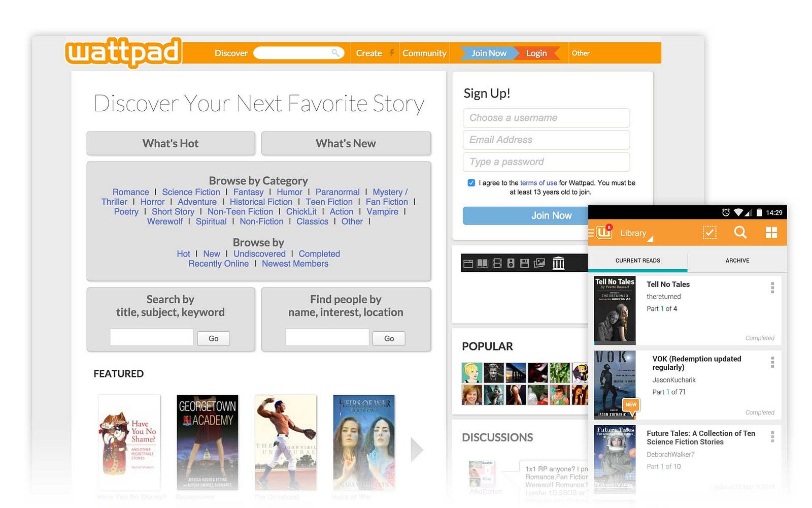
Task: Open the Georgetown Academy featured cover
Action: (207, 442)
